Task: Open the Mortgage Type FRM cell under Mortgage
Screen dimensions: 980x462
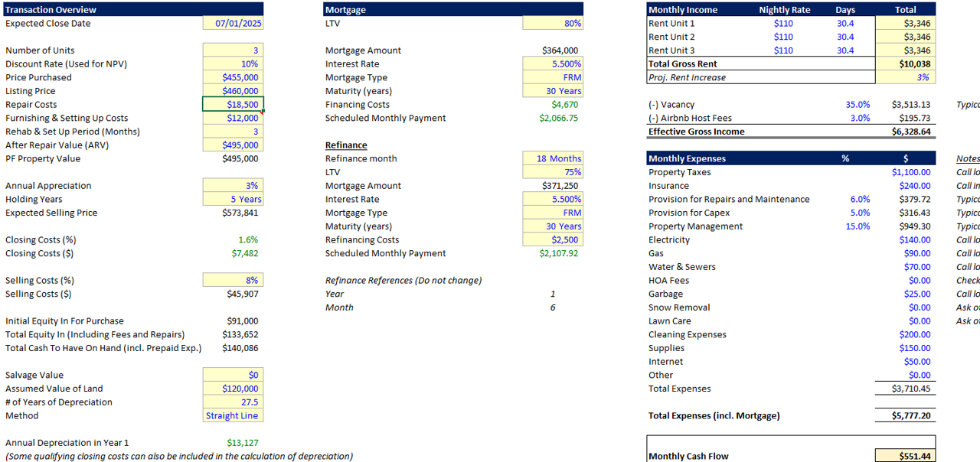Action: click(553, 78)
